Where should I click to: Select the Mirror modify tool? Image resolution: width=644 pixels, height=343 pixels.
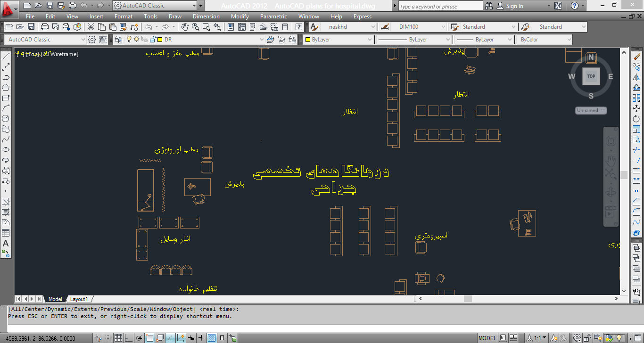coord(636,78)
